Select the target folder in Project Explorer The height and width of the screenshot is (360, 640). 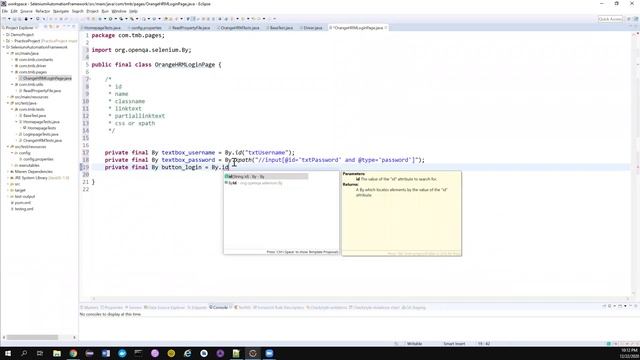[20, 190]
